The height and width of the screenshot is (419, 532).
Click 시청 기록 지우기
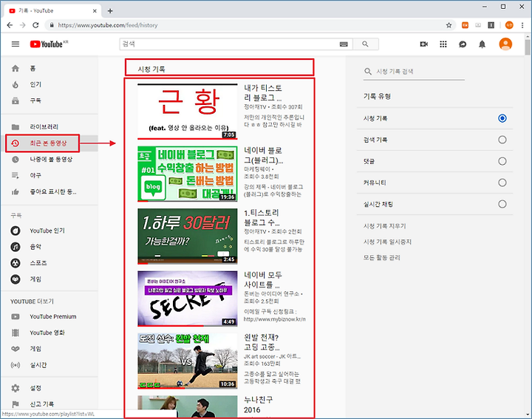(x=385, y=226)
